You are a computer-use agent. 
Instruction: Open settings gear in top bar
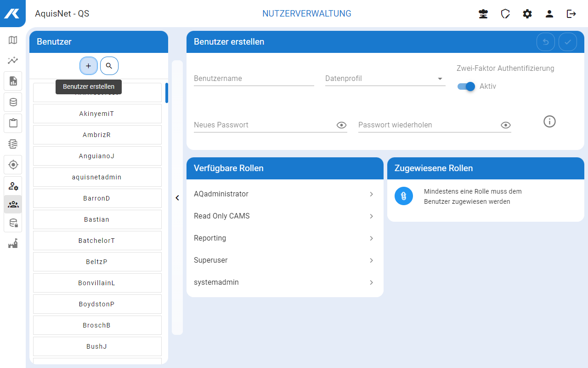[527, 14]
